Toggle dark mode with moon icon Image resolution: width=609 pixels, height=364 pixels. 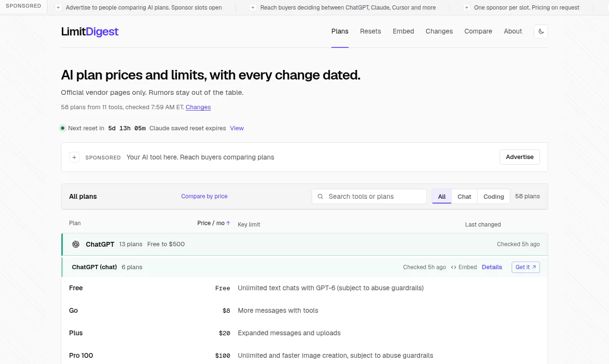[x=541, y=32]
